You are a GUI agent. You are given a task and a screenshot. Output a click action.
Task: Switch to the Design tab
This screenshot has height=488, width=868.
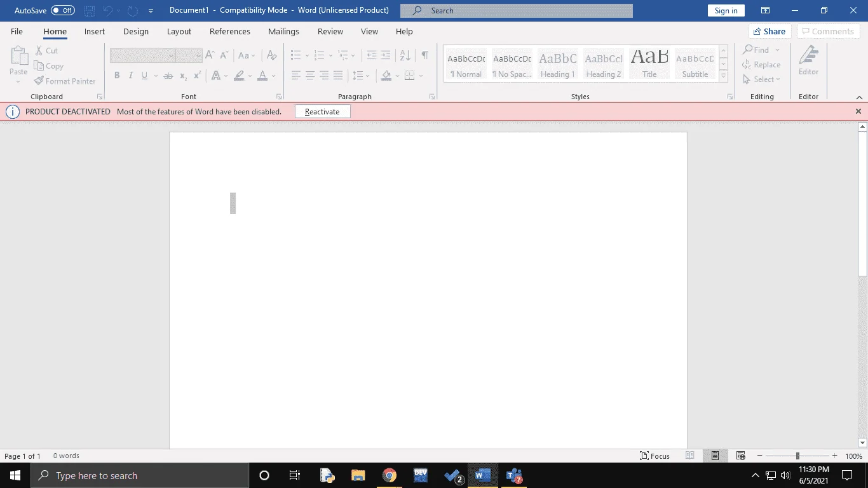(x=136, y=31)
